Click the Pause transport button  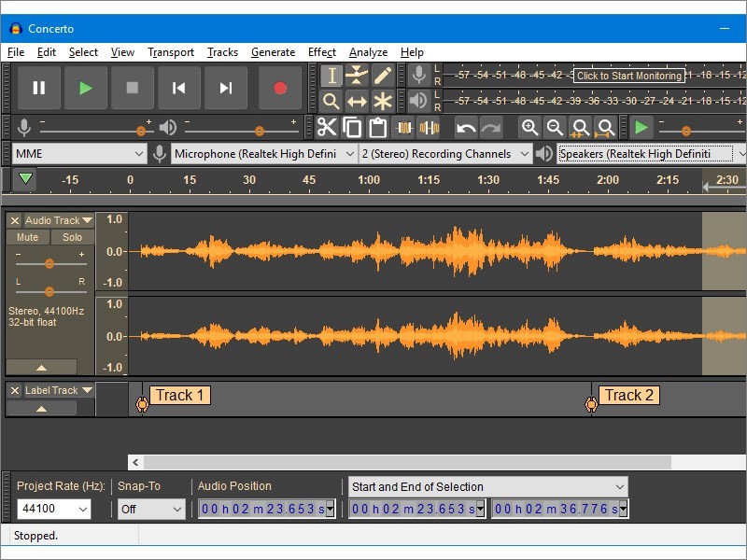pyautogui.click(x=39, y=88)
